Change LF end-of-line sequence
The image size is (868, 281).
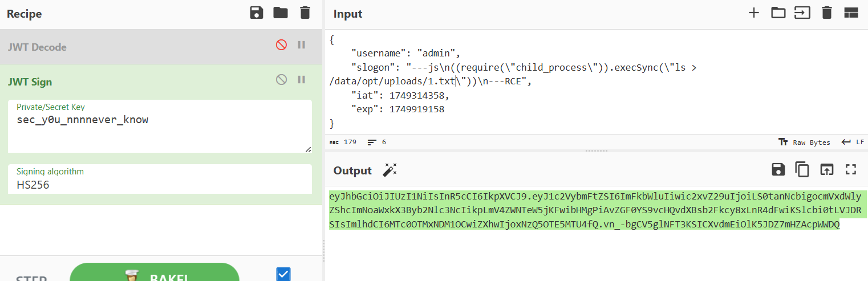point(853,142)
